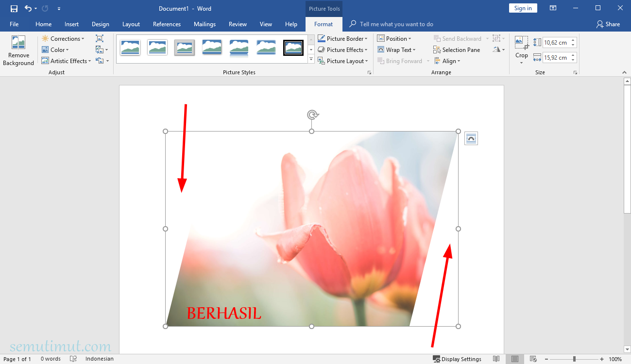Viewport: 631px width, 364px height.
Task: Switch to Web Layout view
Action: [533, 359]
